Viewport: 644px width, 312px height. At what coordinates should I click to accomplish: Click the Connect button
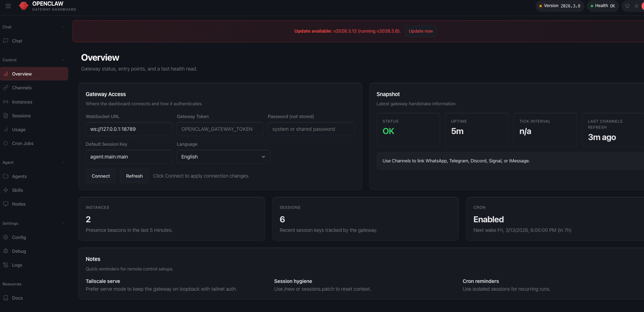[x=101, y=176]
